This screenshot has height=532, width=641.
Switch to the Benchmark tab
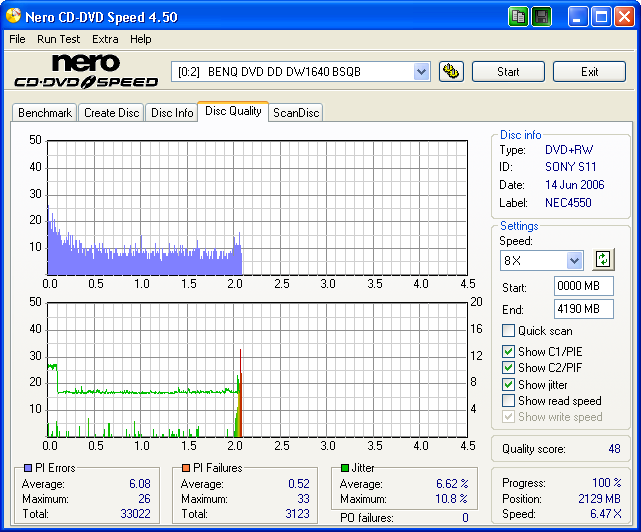(x=45, y=113)
